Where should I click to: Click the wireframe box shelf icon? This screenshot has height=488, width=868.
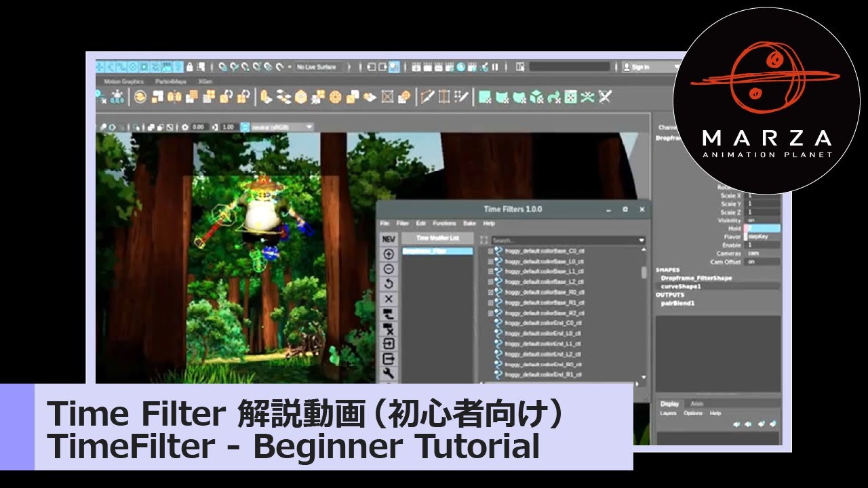click(x=387, y=97)
